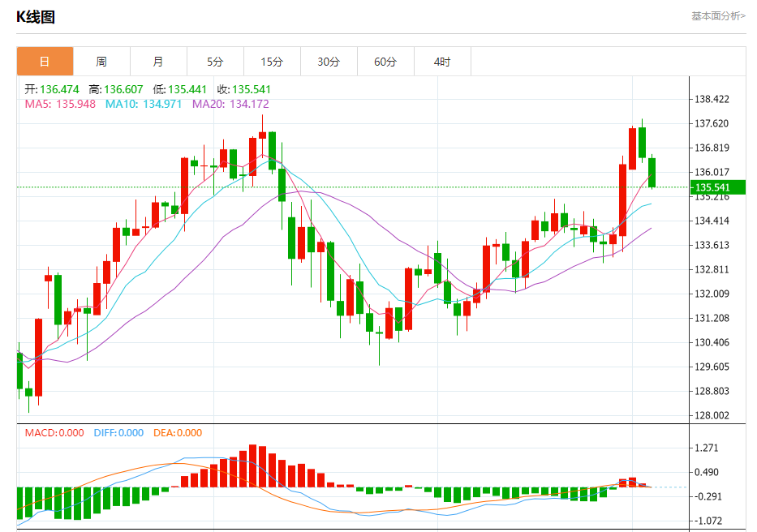
Task: Open the 15分 interval tab
Action: click(x=272, y=62)
